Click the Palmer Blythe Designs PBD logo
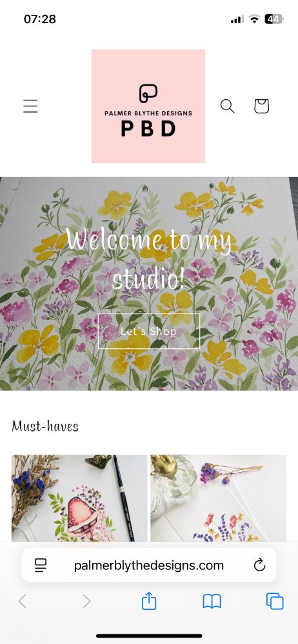 148,106
